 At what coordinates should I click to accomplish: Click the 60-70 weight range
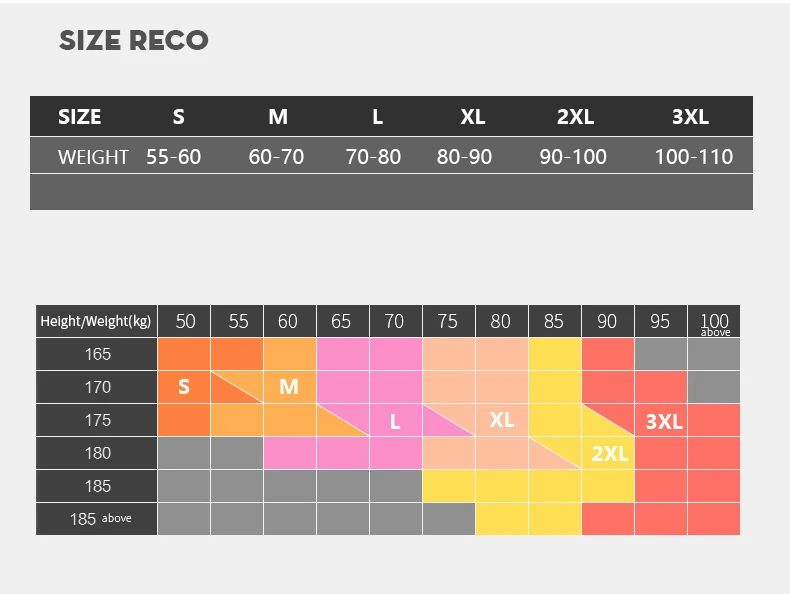pos(276,157)
